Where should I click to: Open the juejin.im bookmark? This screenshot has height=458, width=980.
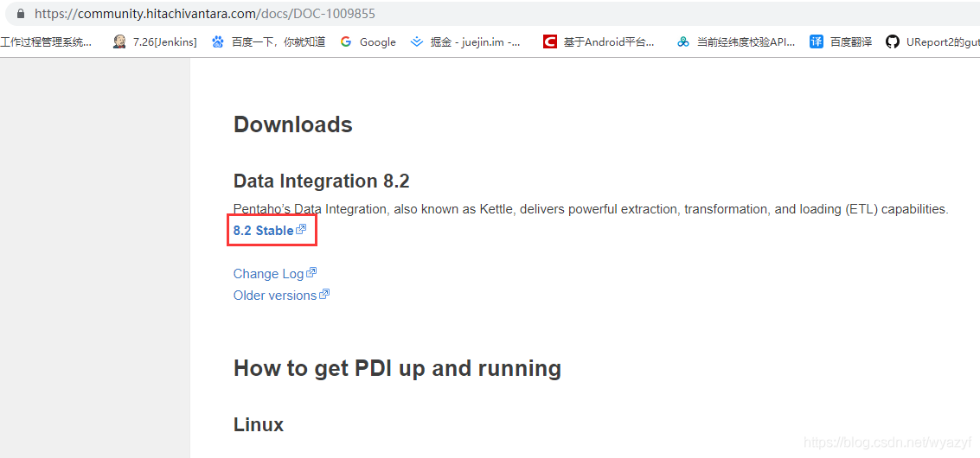[465, 41]
